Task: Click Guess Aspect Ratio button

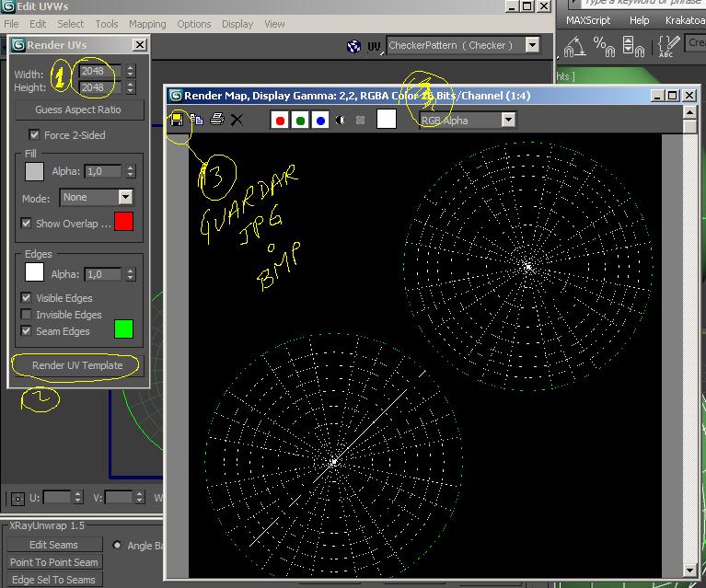Action: point(78,110)
